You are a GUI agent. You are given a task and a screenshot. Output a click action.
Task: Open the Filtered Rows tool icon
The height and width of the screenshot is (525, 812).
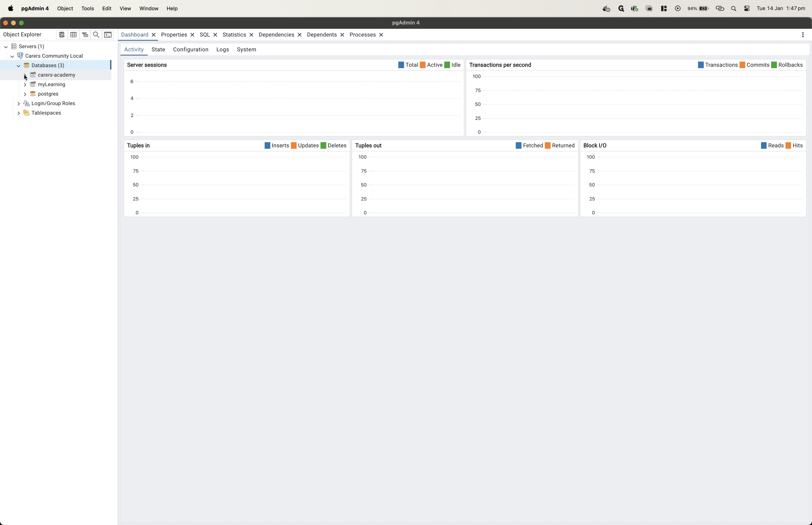pos(85,35)
